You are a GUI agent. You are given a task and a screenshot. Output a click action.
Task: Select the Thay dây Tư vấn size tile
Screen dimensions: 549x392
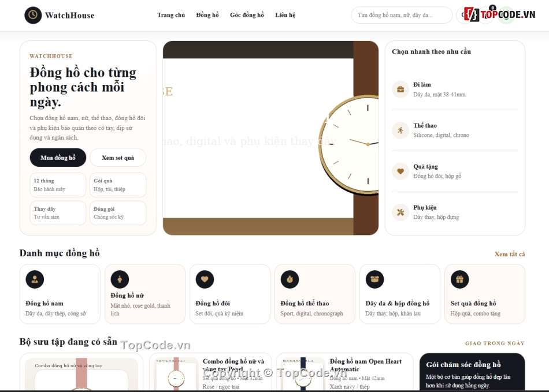click(58, 212)
